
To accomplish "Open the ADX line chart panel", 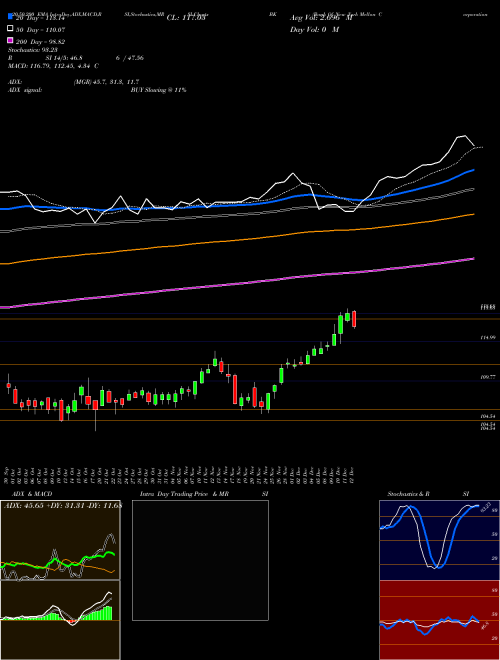I will 60,540.
